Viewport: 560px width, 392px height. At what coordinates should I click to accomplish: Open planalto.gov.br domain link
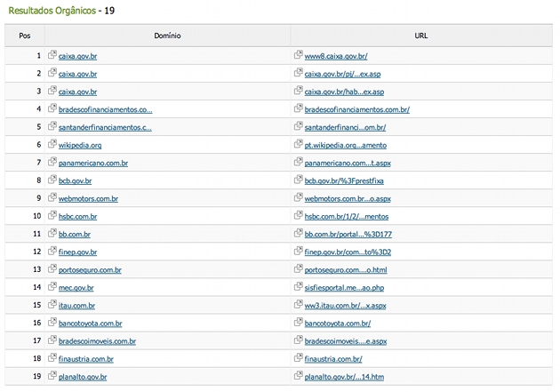coord(83,378)
